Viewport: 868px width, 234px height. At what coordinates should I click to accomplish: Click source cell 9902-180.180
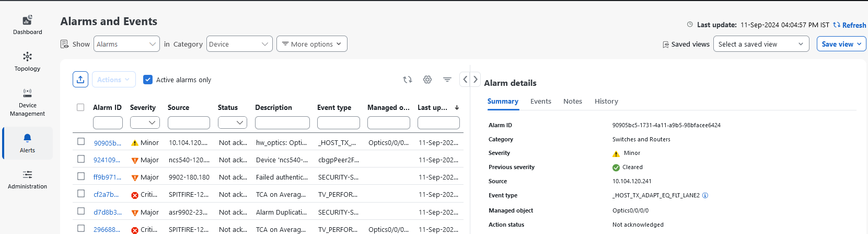pos(189,177)
